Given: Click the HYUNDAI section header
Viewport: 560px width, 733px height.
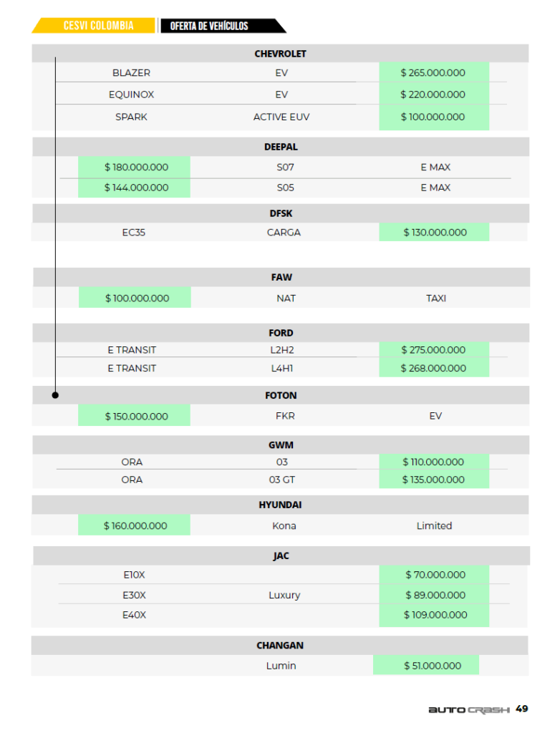Looking at the screenshot, I should click(x=280, y=505).
